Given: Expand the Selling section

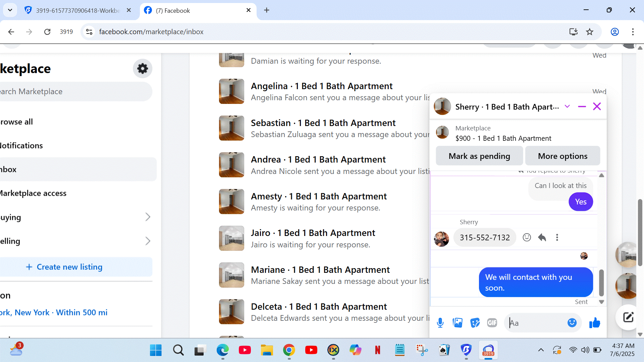Looking at the screenshot, I should [148, 241].
